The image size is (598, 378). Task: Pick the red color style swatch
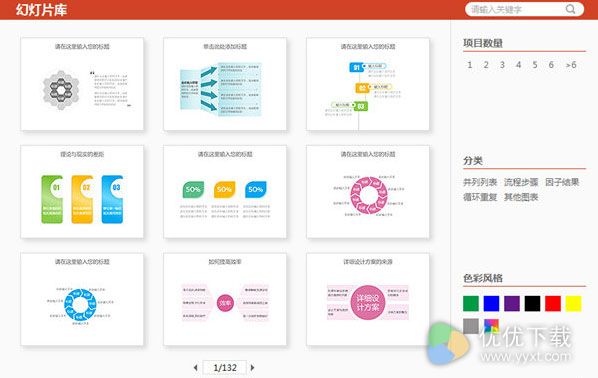pyautogui.click(x=553, y=304)
